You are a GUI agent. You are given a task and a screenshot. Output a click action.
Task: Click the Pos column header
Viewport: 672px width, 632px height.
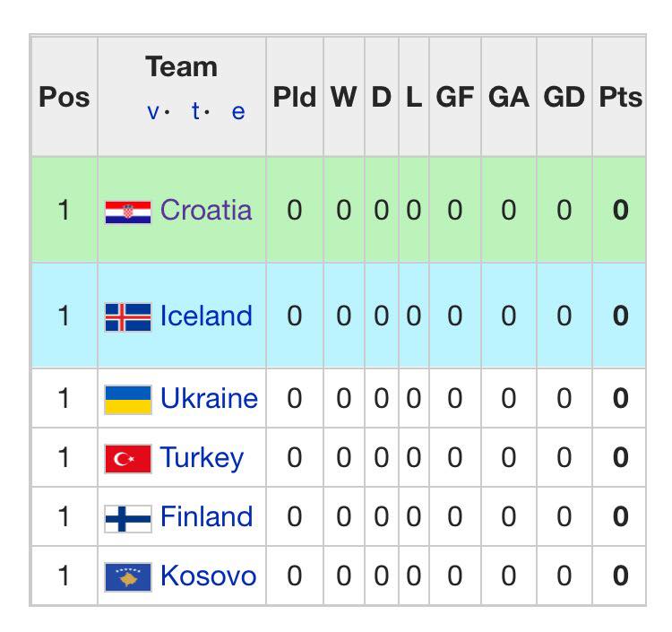click(x=65, y=97)
